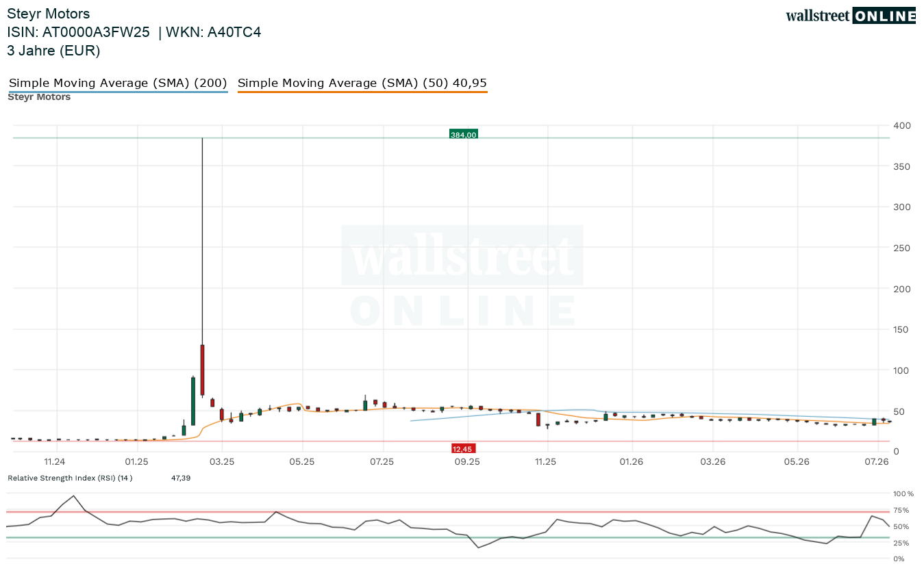Click the 11.25 date axis label
The width and height of the screenshot is (924, 577).
[546, 462]
